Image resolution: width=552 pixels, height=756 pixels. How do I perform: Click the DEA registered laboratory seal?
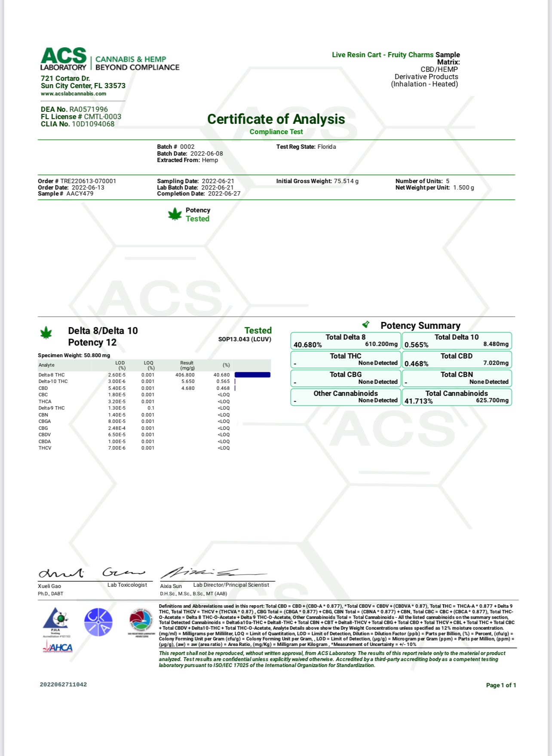coord(141,622)
